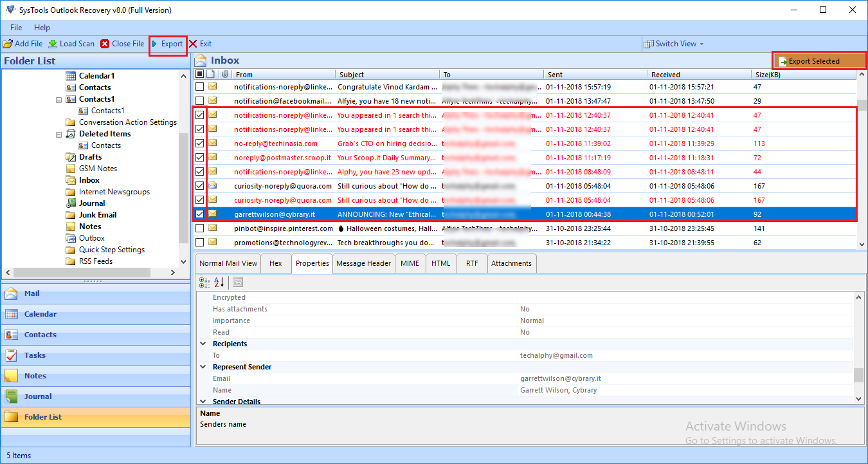Collapse the Contacts1 tree node
Screen dimensions: 868x464
[x=59, y=99]
